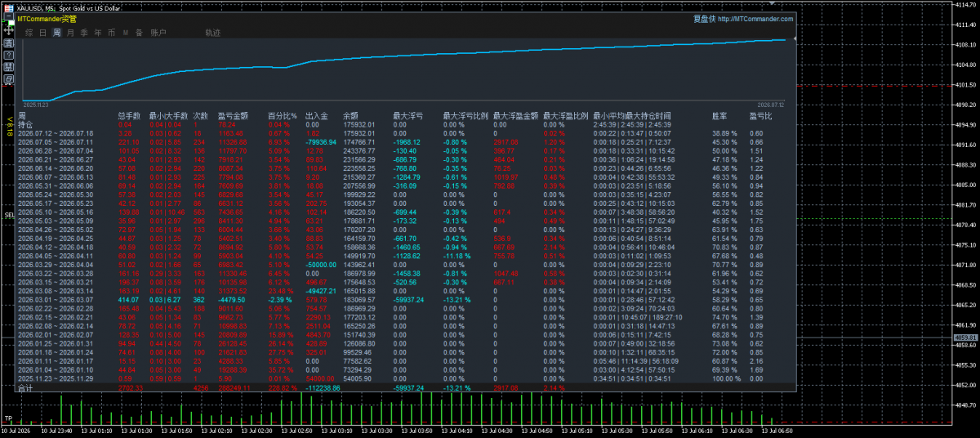Collapse the panel with the minus icon
The image size is (980, 438).
tap(9, 16)
